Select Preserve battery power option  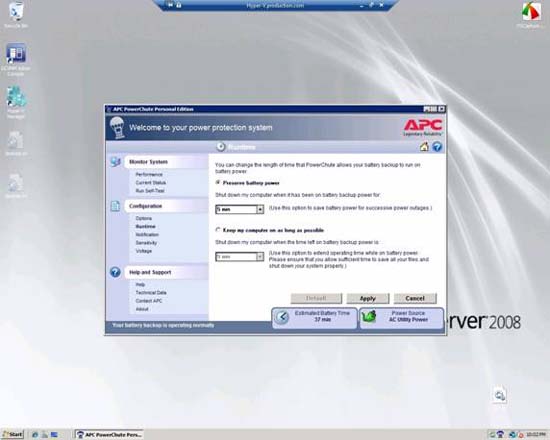[x=218, y=182]
